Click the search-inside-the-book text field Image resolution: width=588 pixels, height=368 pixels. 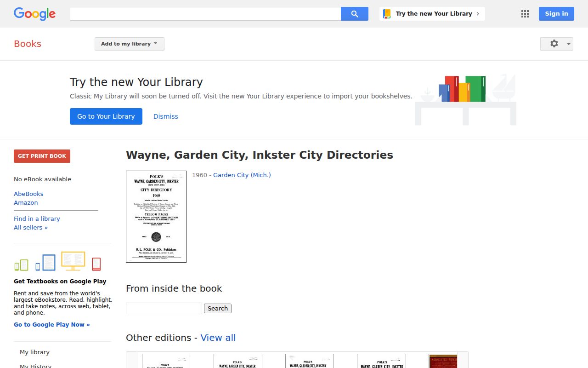[x=164, y=308]
